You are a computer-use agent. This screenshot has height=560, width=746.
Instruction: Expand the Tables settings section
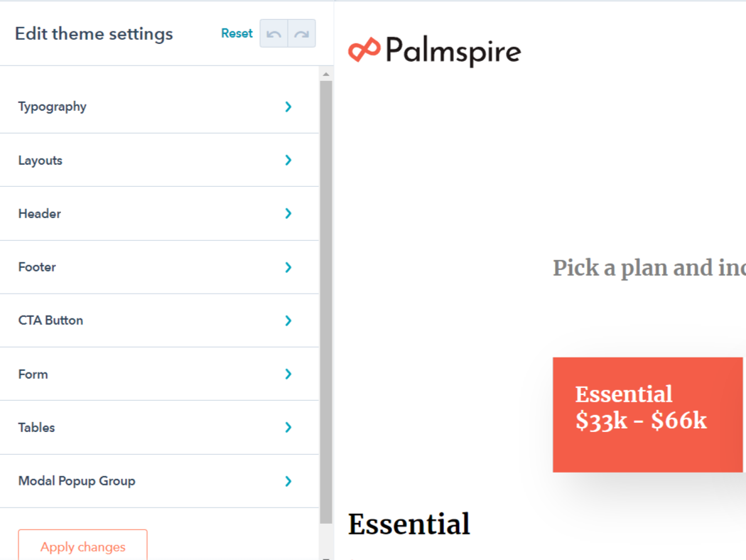288,427
